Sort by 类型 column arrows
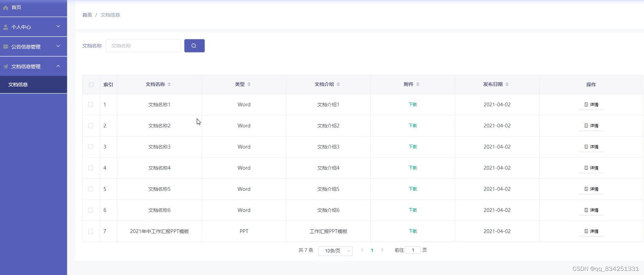 tap(249, 84)
